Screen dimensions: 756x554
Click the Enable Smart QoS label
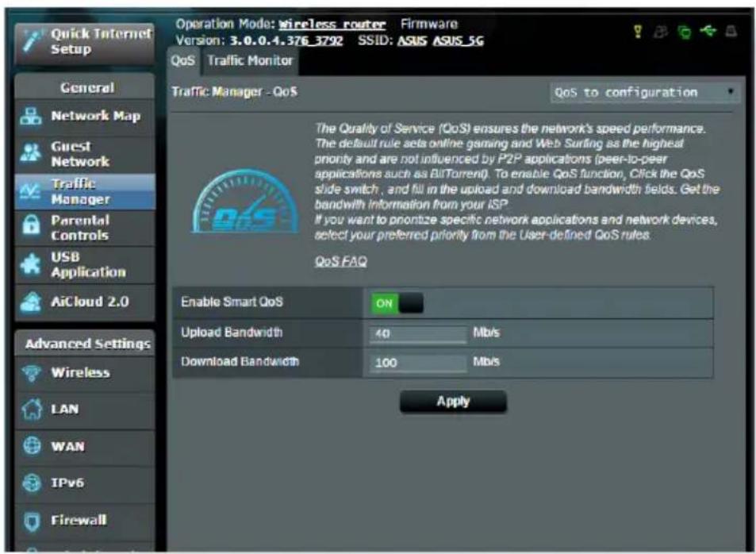coord(232,302)
